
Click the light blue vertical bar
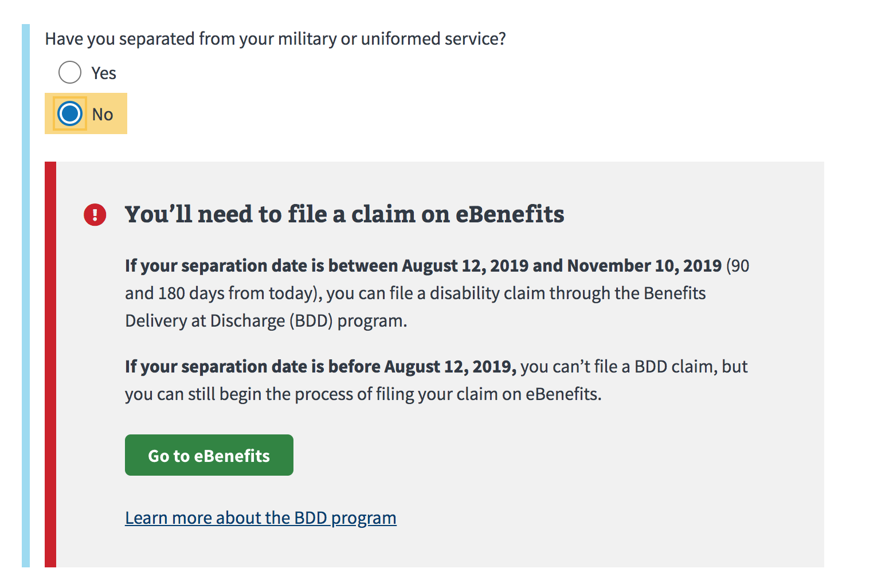(25, 296)
